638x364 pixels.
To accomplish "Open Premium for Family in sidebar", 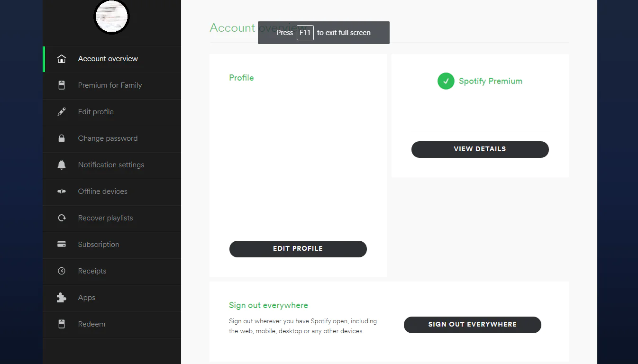I will [112, 85].
